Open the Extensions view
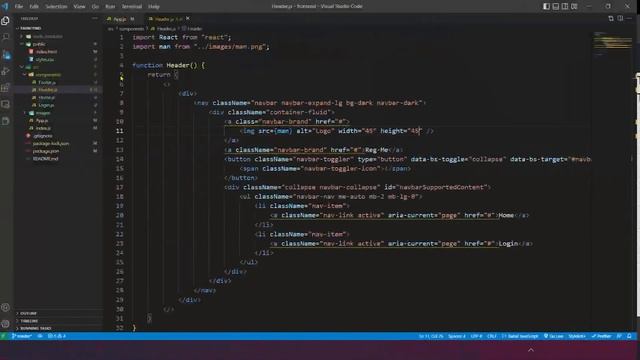This screenshot has width=640, height=360. [6, 88]
